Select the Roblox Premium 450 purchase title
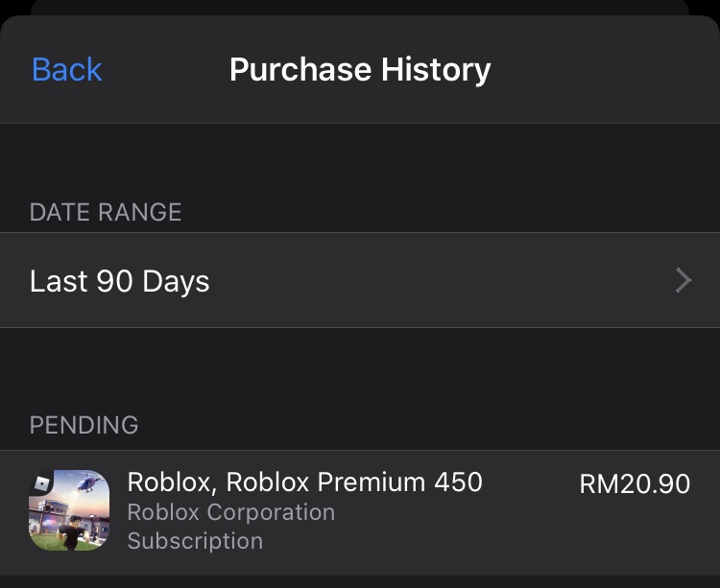 [x=304, y=482]
